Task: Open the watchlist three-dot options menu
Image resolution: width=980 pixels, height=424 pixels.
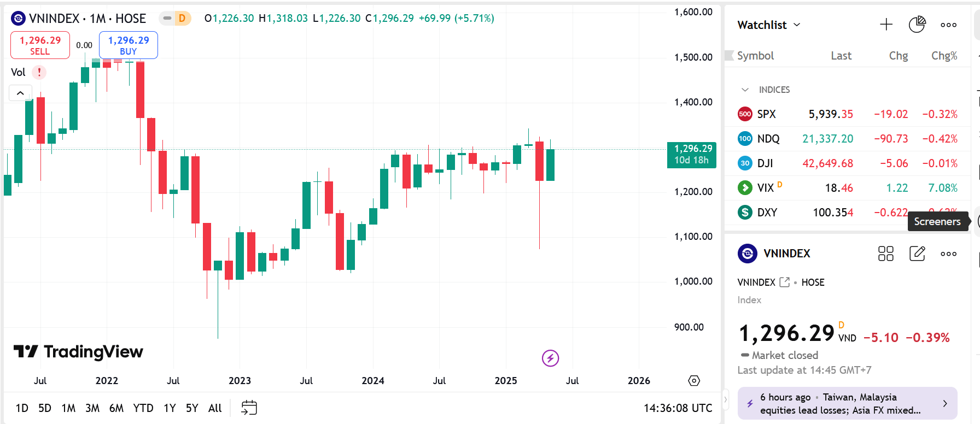Action: coord(948,25)
